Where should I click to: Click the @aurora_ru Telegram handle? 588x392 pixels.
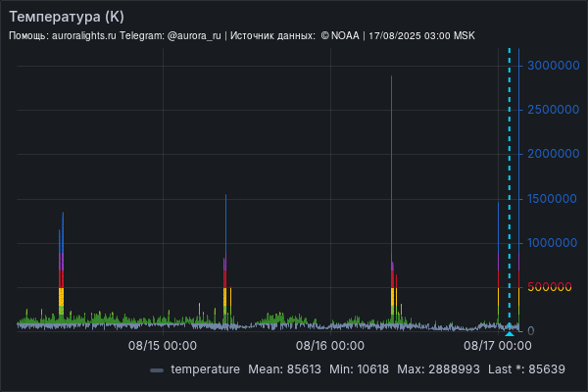[x=194, y=36]
